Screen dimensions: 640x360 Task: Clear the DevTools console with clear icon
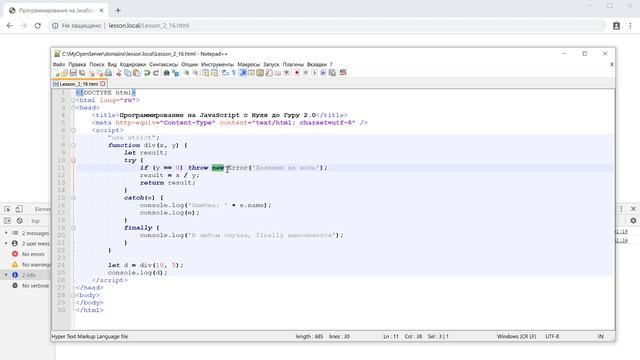point(20,221)
